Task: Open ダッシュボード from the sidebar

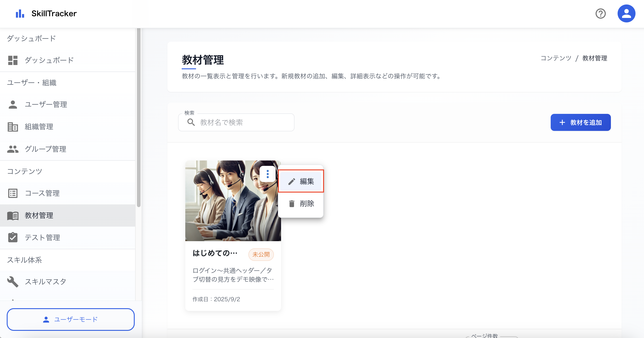Action: coord(49,60)
